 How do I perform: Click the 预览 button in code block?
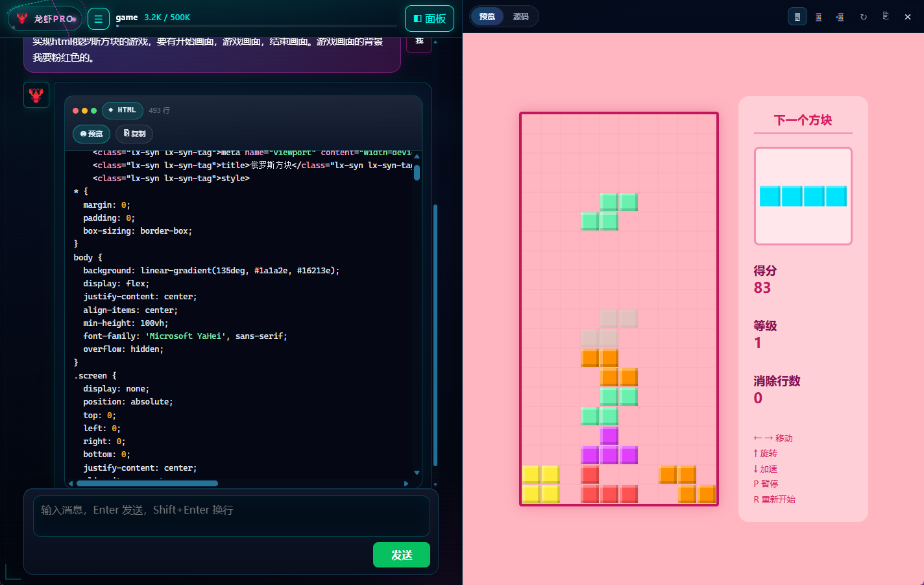coord(91,134)
